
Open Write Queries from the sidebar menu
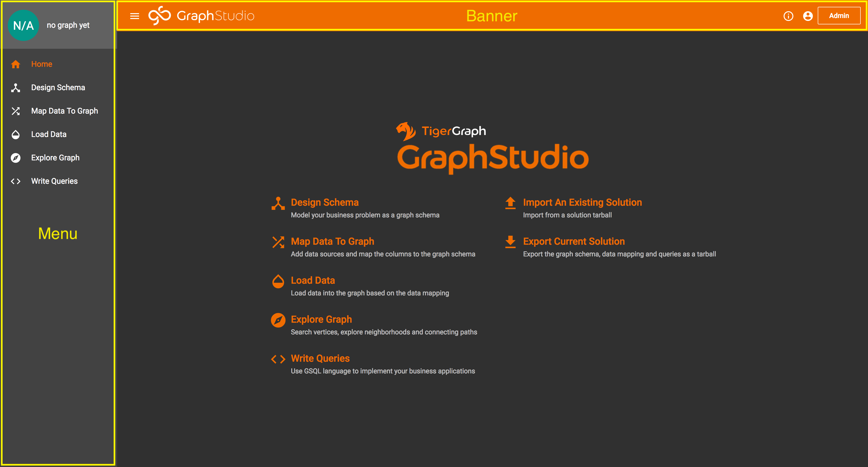[x=54, y=181]
